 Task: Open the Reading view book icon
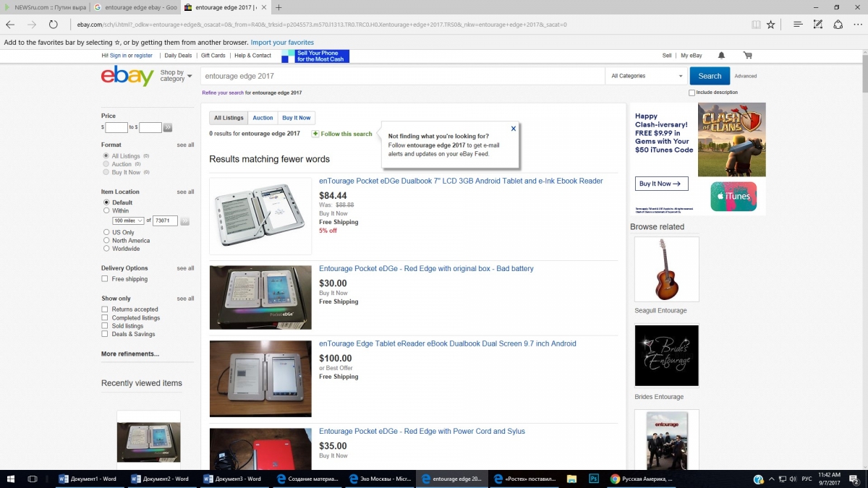point(756,25)
